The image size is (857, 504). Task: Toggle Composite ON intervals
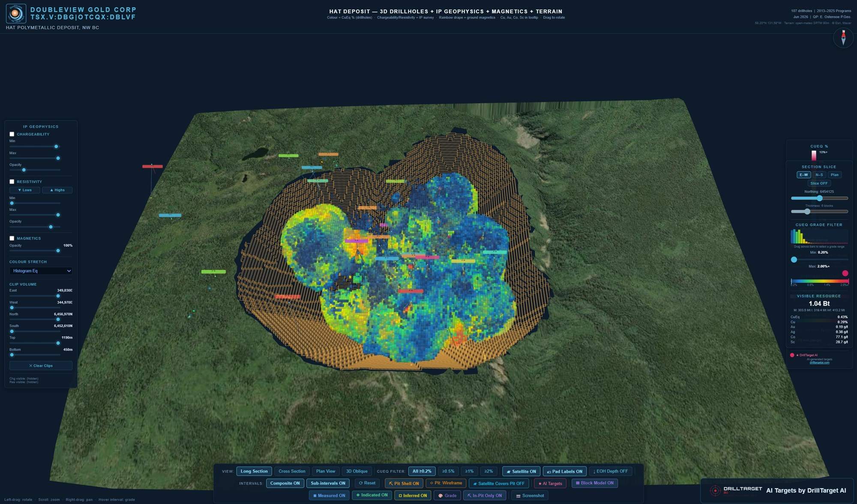[x=285, y=483]
